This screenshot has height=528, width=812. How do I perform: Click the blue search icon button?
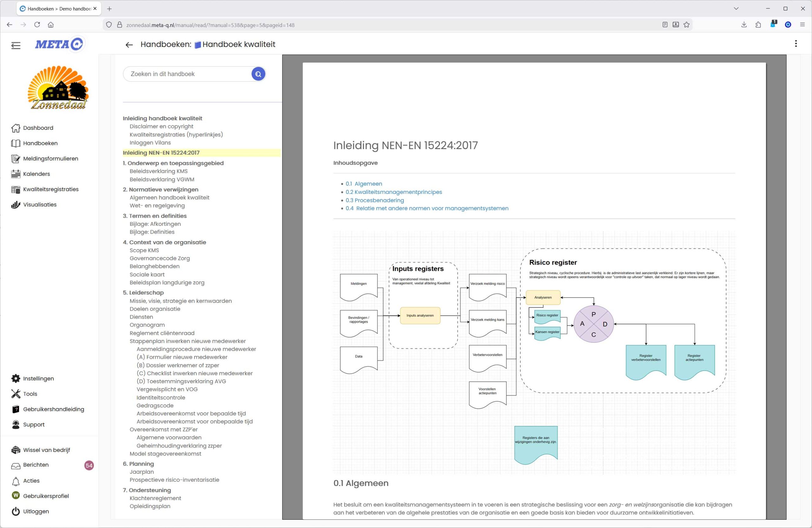258,74
